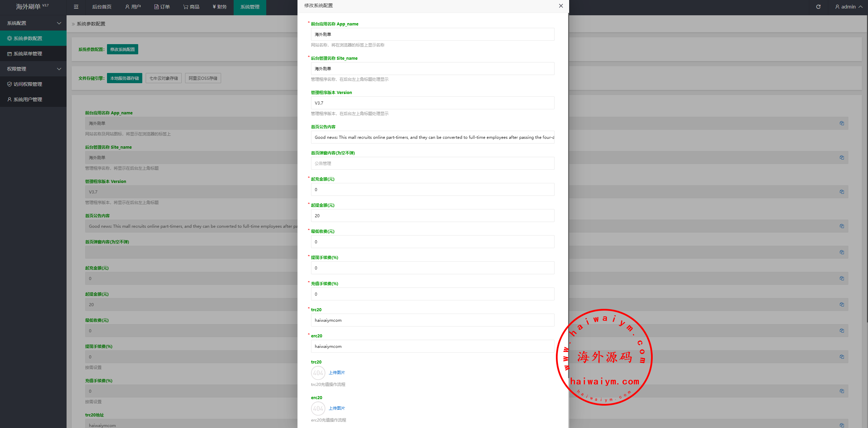The height and width of the screenshot is (428, 868).
Task: Click the trc20 404 image placeholder
Action: coord(318,373)
